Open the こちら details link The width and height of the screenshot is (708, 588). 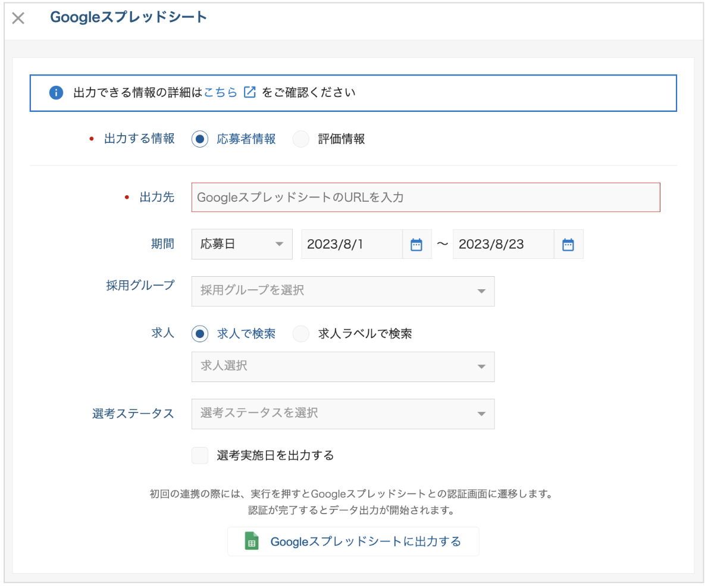[x=220, y=93]
